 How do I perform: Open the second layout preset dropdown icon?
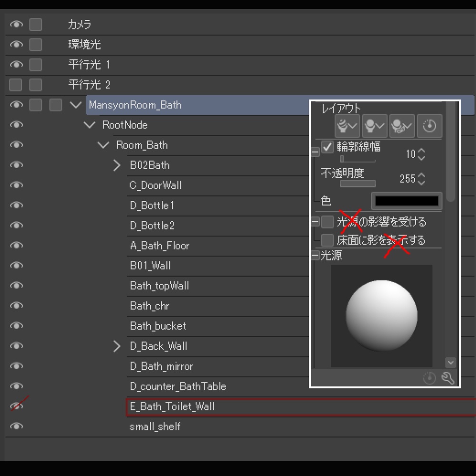pyautogui.click(x=375, y=126)
